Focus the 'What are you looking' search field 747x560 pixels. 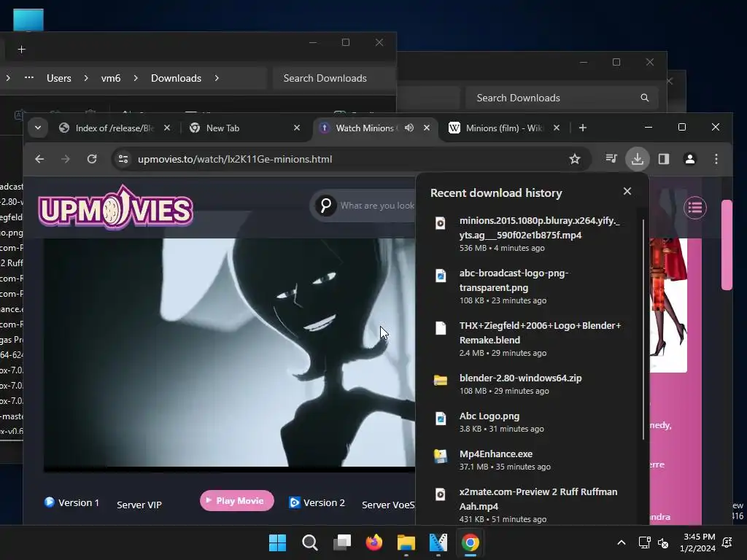click(x=377, y=206)
